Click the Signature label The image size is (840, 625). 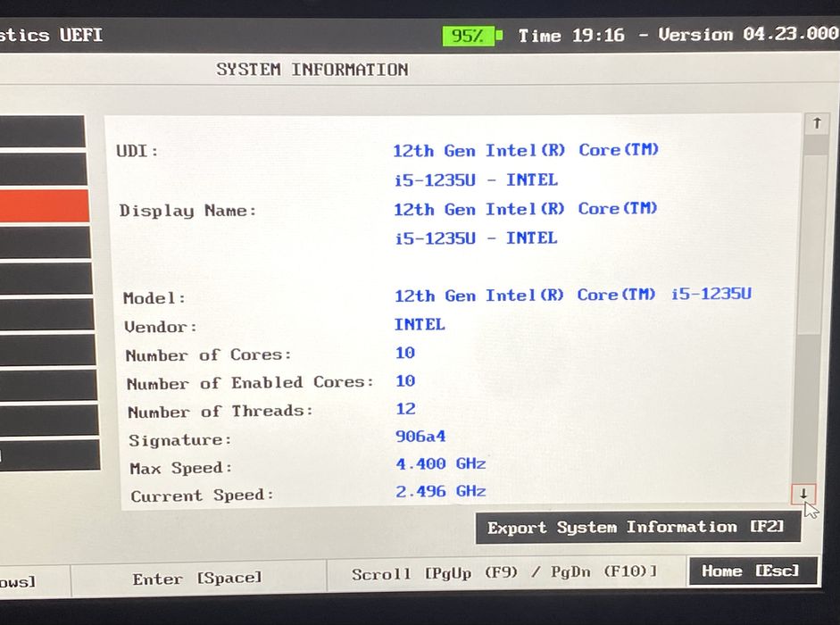click(x=180, y=440)
